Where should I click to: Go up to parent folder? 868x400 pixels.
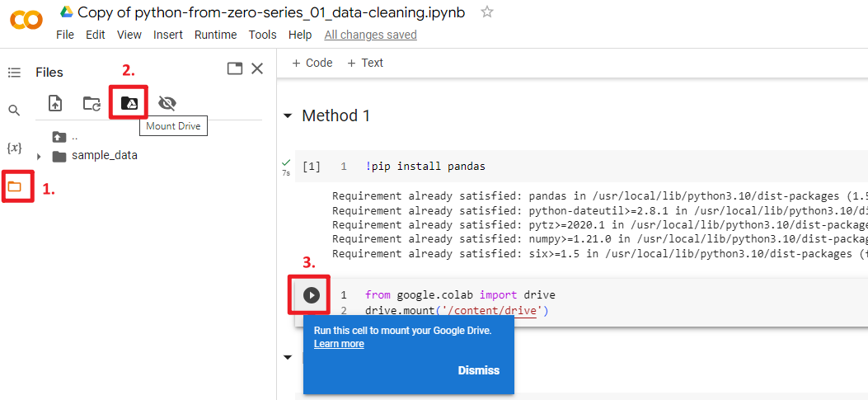pos(59,136)
